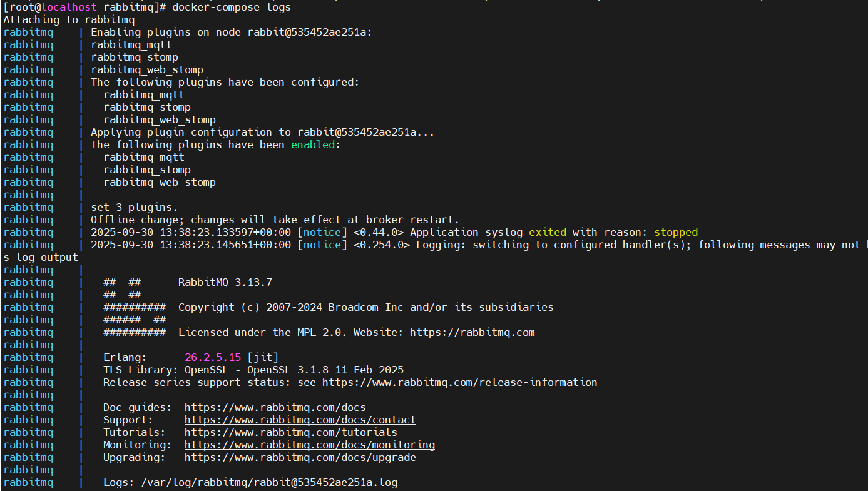The image size is (868, 491).
Task: Click "Licensed under the MPL 2.0." text
Action: point(262,332)
